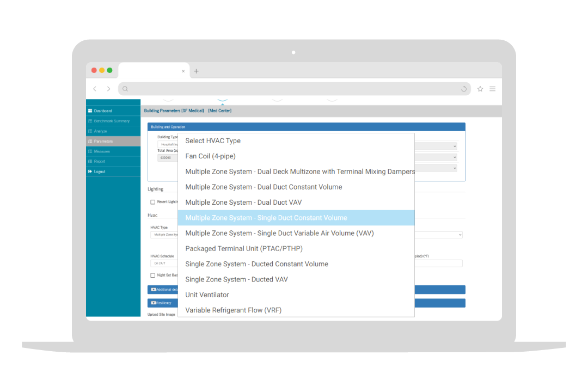Open the HVAC Schedule dropdown
This screenshot has height=392, width=588.
click(x=163, y=263)
